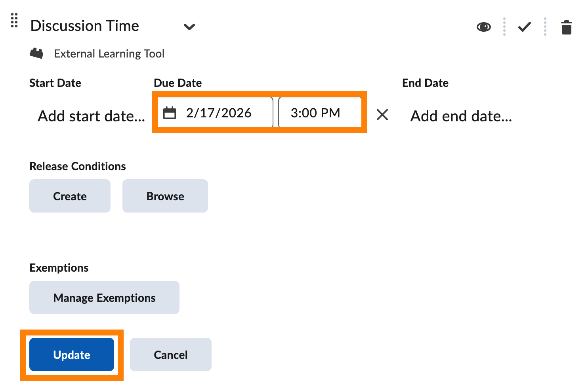Expand the Discussion Time title chevron
Image resolution: width=588 pixels, height=391 pixels.
[189, 27]
